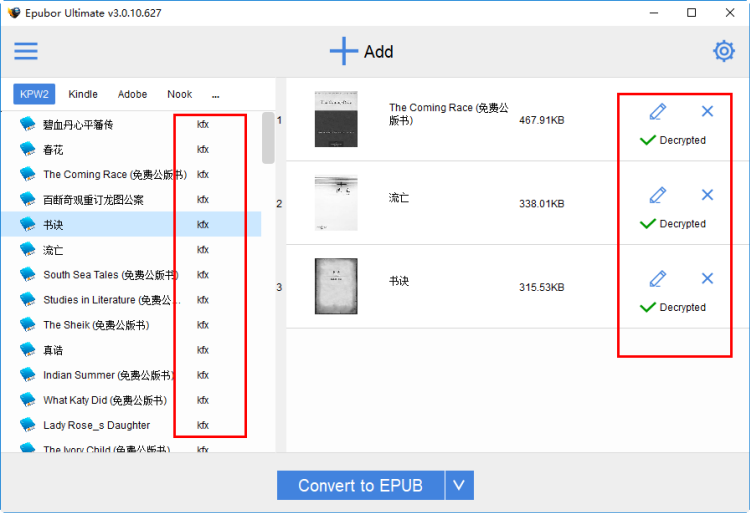Click Decrypted status of The Coming Race

click(673, 140)
